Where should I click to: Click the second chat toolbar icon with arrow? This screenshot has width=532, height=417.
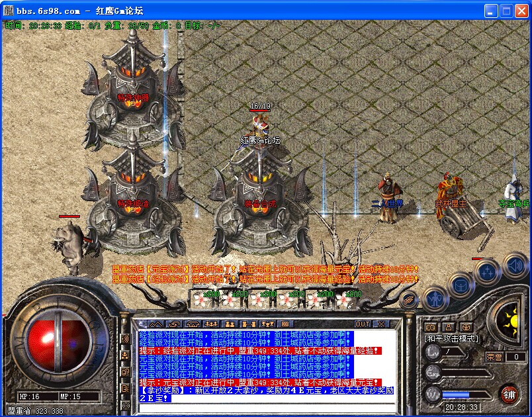(x=174, y=324)
